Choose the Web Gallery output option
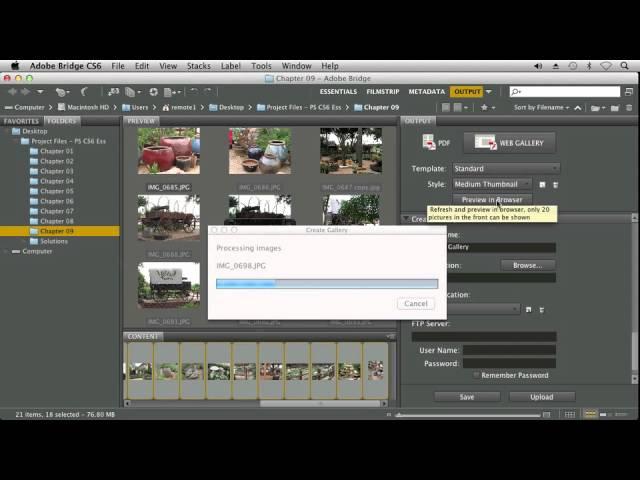 (509, 142)
